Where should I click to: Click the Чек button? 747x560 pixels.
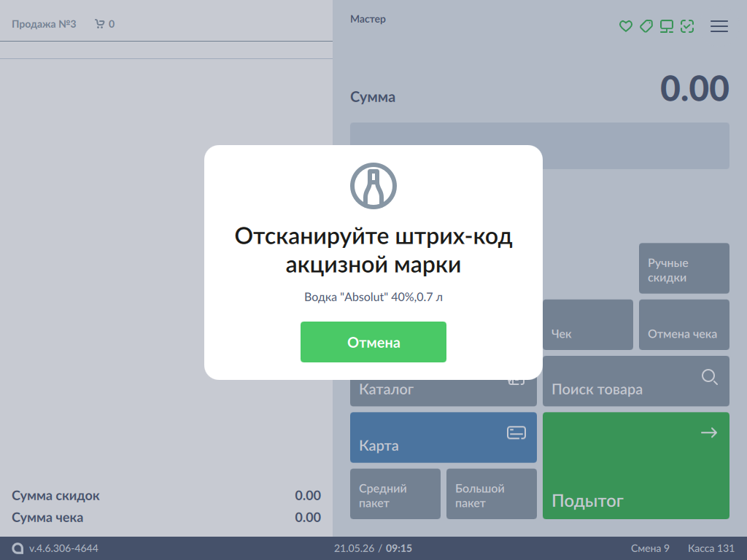click(587, 324)
